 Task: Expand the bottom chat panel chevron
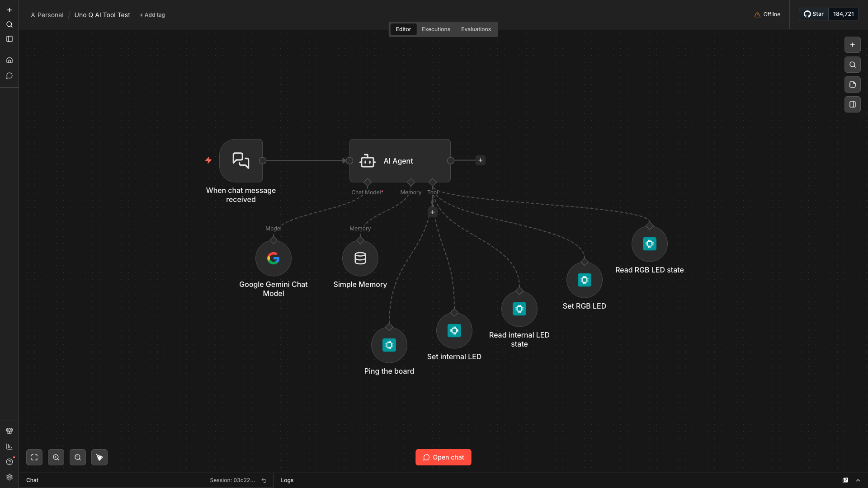[x=858, y=480]
